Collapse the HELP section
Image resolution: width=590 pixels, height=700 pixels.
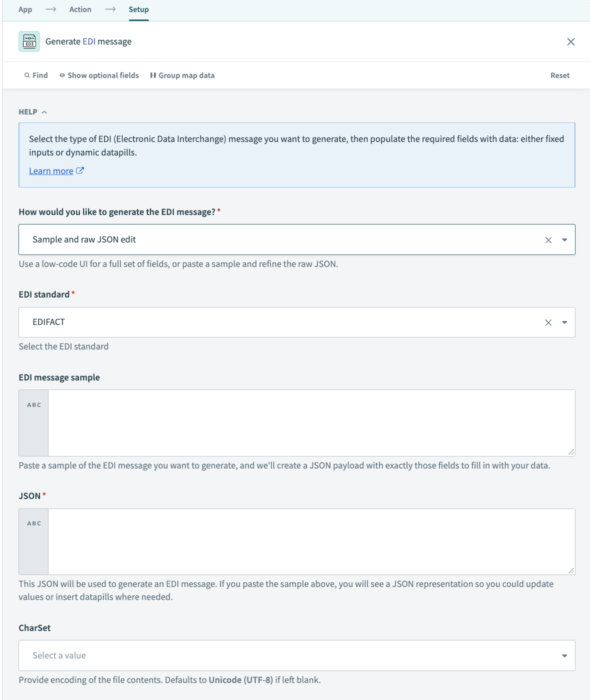(44, 112)
